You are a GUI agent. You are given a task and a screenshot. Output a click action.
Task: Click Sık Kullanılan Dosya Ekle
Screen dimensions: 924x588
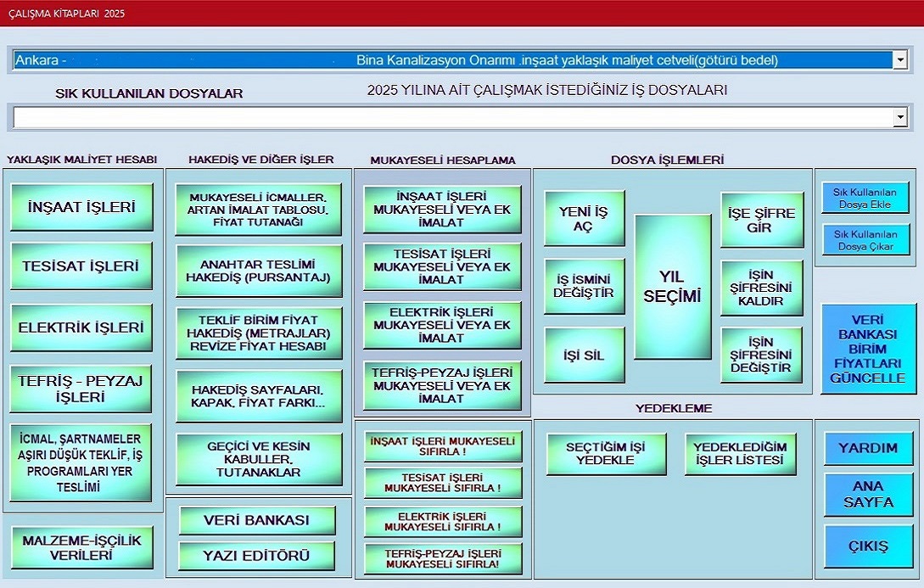[x=865, y=198]
